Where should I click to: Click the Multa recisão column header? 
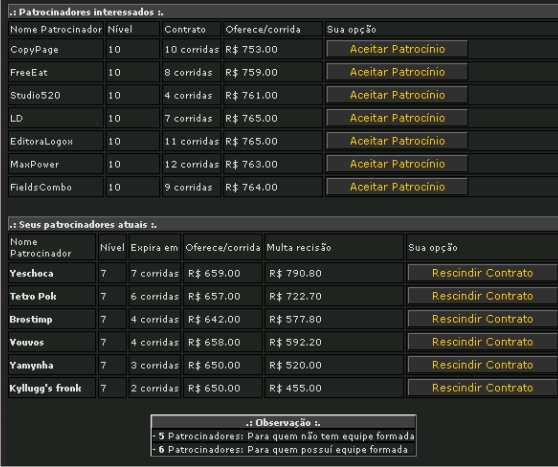click(x=299, y=247)
